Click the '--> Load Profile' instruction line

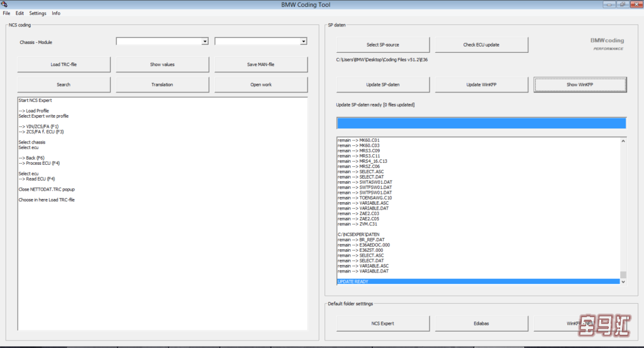point(34,111)
